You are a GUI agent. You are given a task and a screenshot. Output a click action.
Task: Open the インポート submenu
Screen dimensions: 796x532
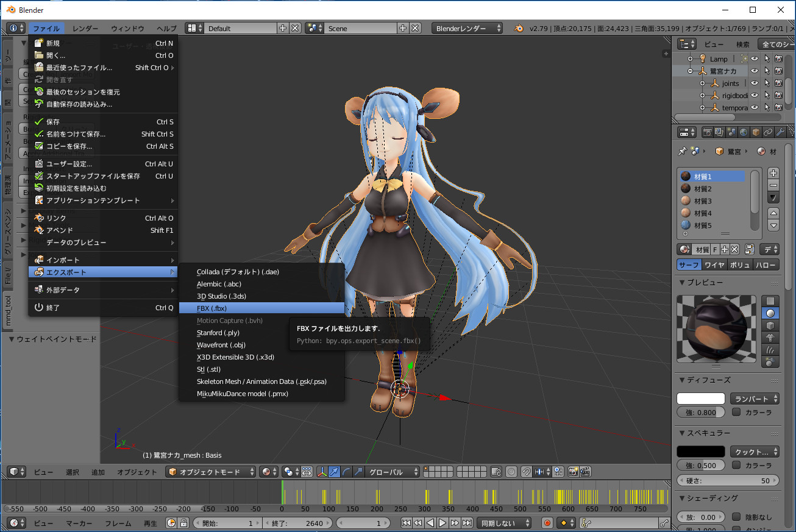tap(103, 260)
